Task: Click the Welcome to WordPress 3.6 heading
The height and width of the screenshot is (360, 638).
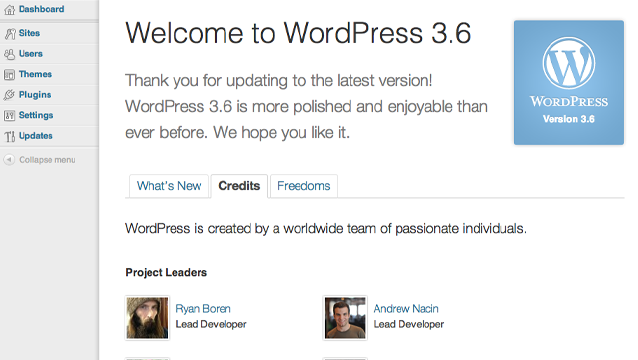Action: pos(298,33)
